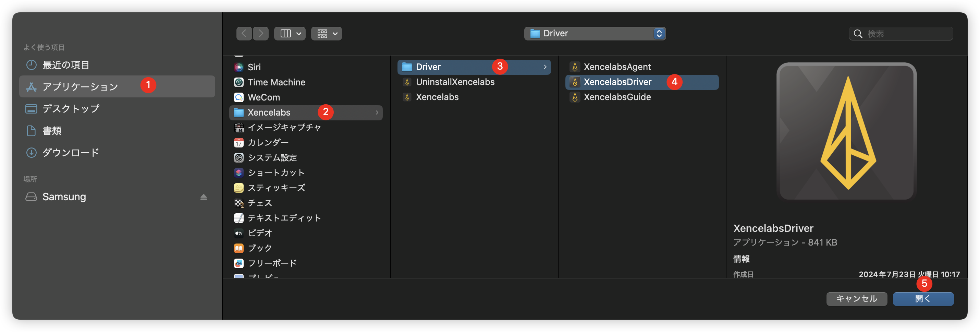Image resolution: width=980 pixels, height=332 pixels.
Task: Expand the Driver folder chevron
Action: tap(545, 67)
